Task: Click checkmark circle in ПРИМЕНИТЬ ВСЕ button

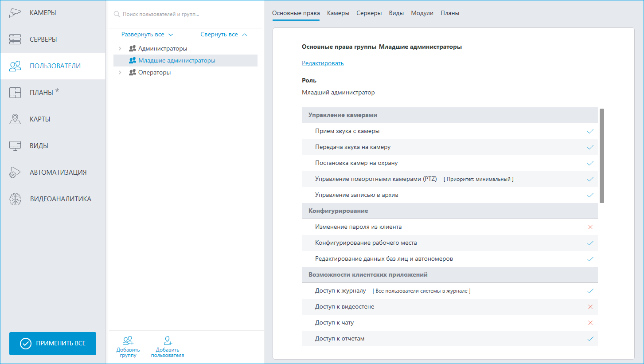Action: 26,344
